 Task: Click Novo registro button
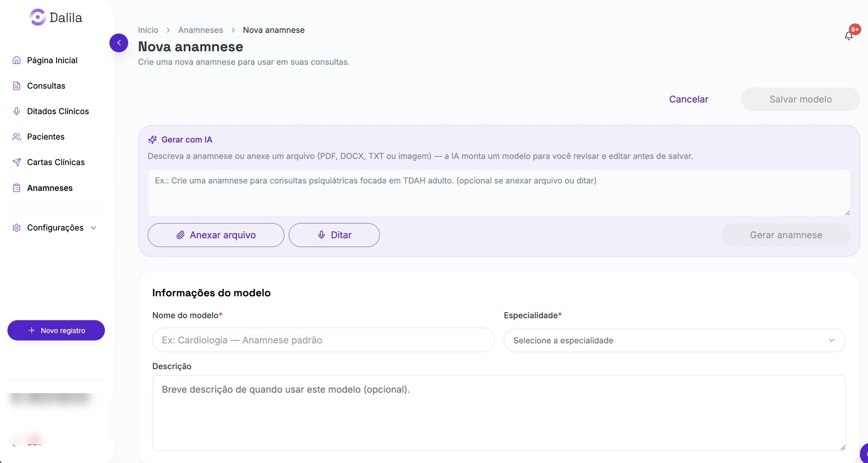click(56, 331)
